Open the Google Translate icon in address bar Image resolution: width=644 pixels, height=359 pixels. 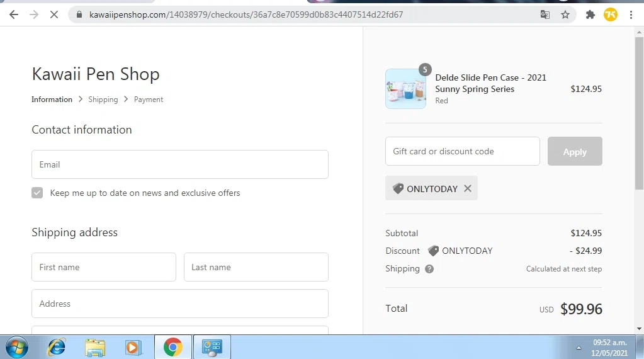(x=545, y=14)
